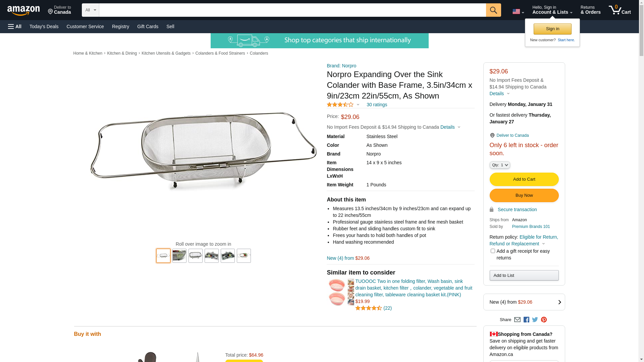
Task: Select the second product thumbnail image
Action: coord(179,256)
